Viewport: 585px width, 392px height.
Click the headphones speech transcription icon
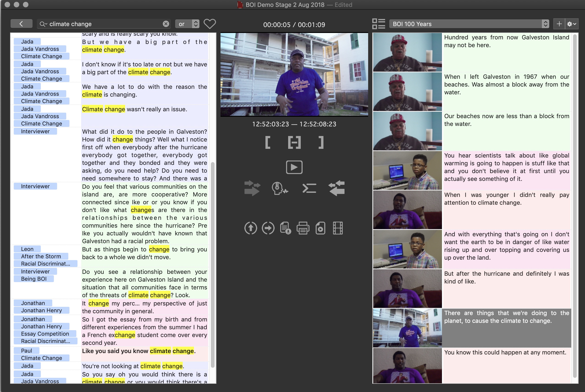pos(279,188)
